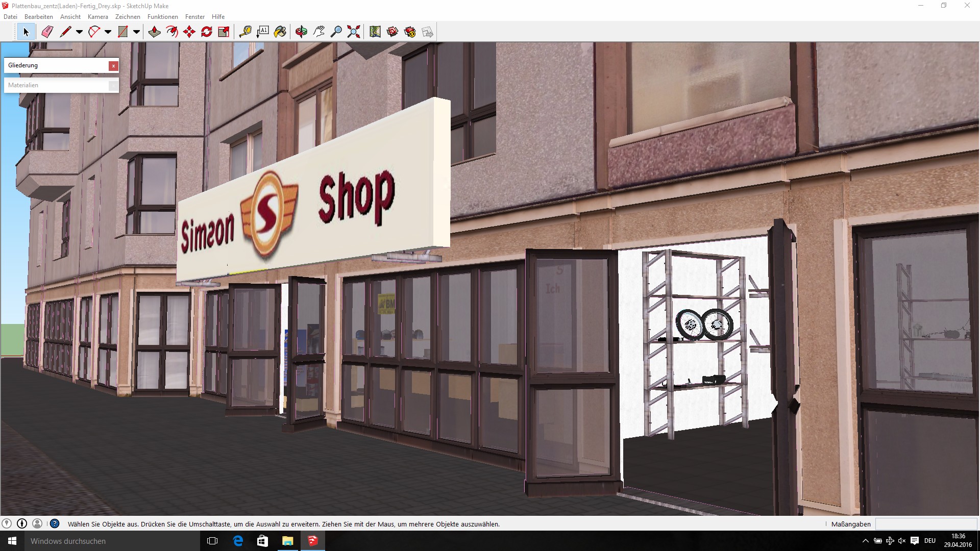
Task: Select the Zoom magnifier tool
Action: tap(336, 32)
